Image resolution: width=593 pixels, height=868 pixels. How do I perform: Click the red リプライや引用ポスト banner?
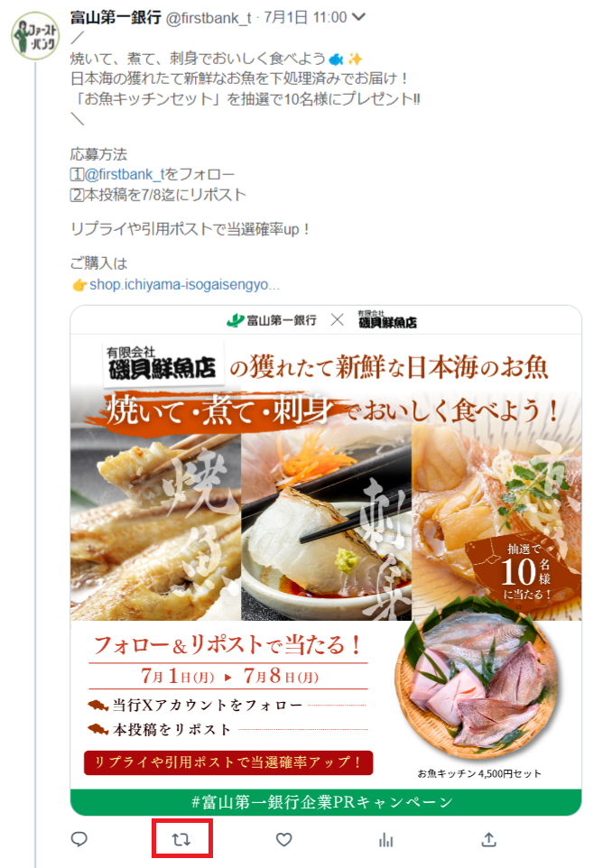(228, 762)
